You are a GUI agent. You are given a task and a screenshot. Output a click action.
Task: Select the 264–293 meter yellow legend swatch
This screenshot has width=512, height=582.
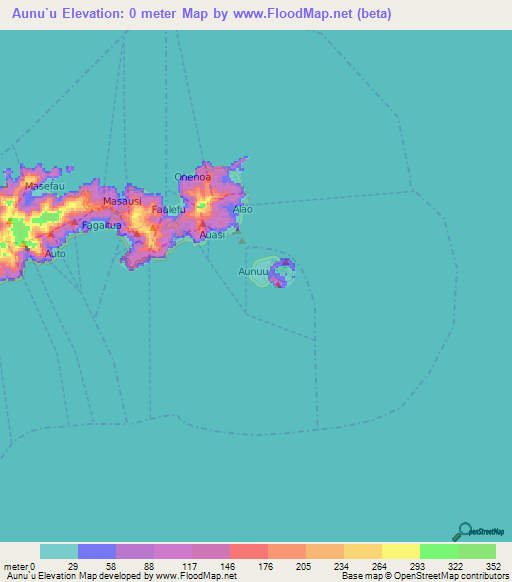pos(401,552)
